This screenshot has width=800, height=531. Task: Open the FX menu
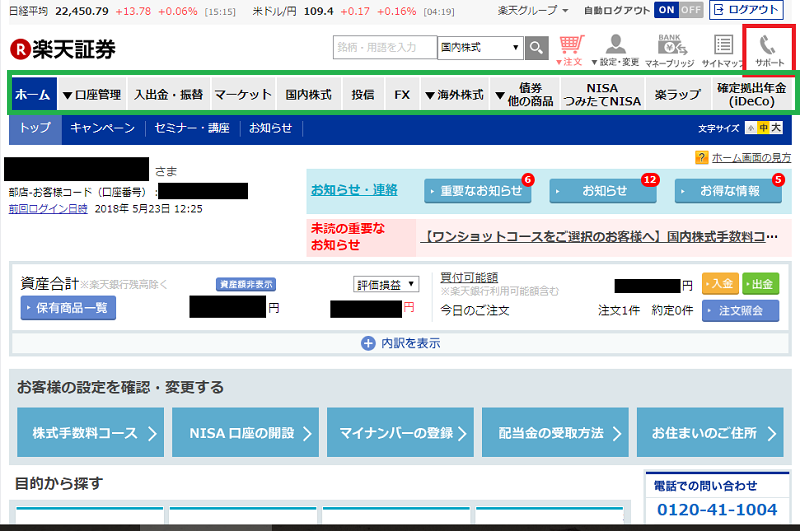coord(402,94)
